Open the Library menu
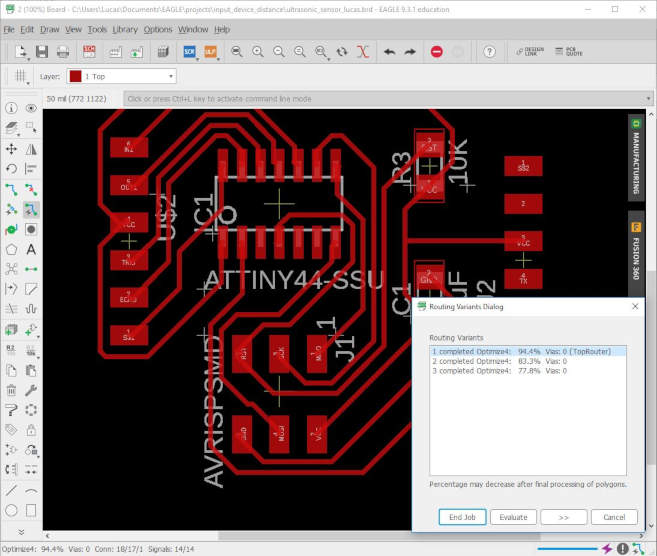The height and width of the screenshot is (556, 657). click(125, 29)
